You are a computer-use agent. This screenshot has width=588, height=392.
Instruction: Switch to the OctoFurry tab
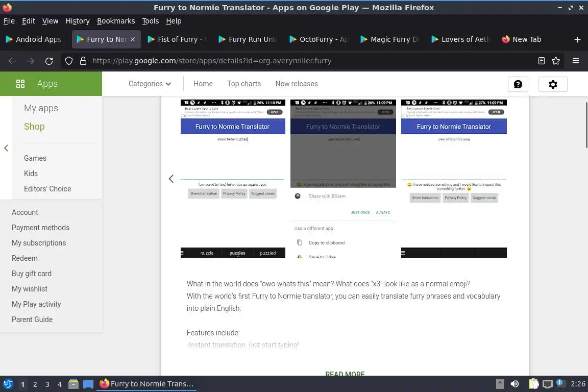(x=319, y=39)
